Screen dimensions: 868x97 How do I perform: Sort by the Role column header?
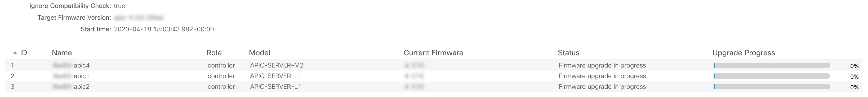(214, 53)
